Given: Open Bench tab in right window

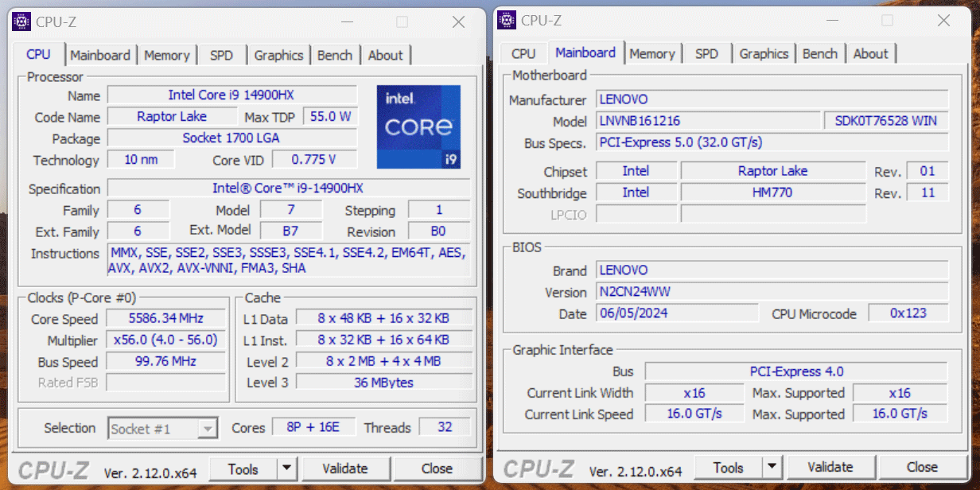Looking at the screenshot, I should (x=820, y=53).
